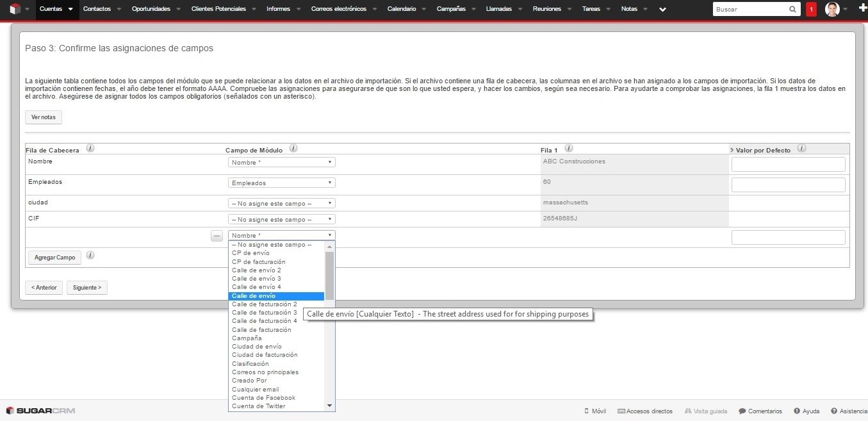Click info icon beside Fila de Cabecera
This screenshot has height=421, width=868.
[x=90, y=149]
